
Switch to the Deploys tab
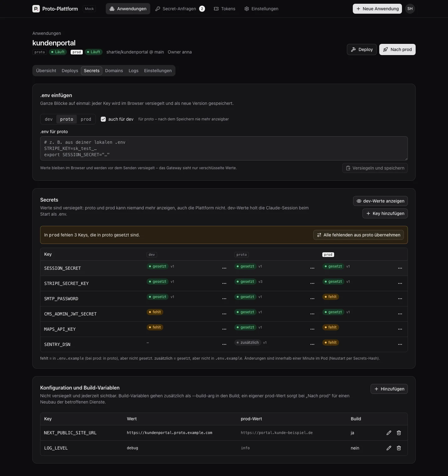coord(70,71)
